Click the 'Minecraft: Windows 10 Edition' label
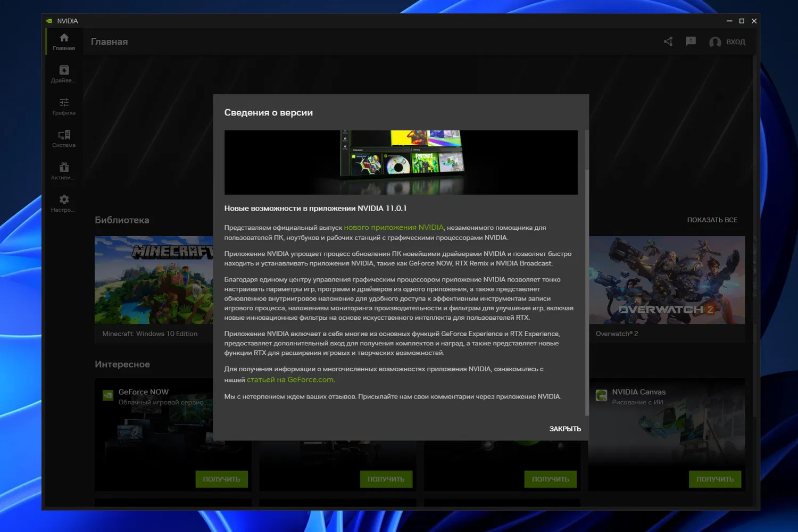This screenshot has width=798, height=532. pos(150,334)
